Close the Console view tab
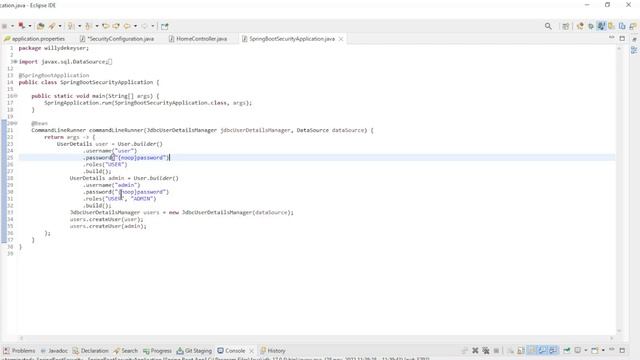 [251, 351]
